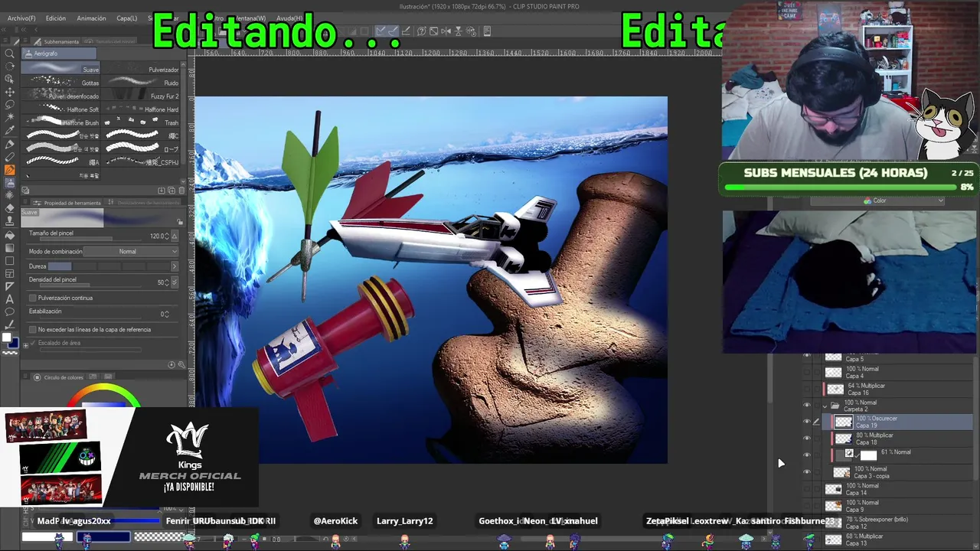Select the Text tool
The height and width of the screenshot is (551, 980).
click(x=10, y=299)
